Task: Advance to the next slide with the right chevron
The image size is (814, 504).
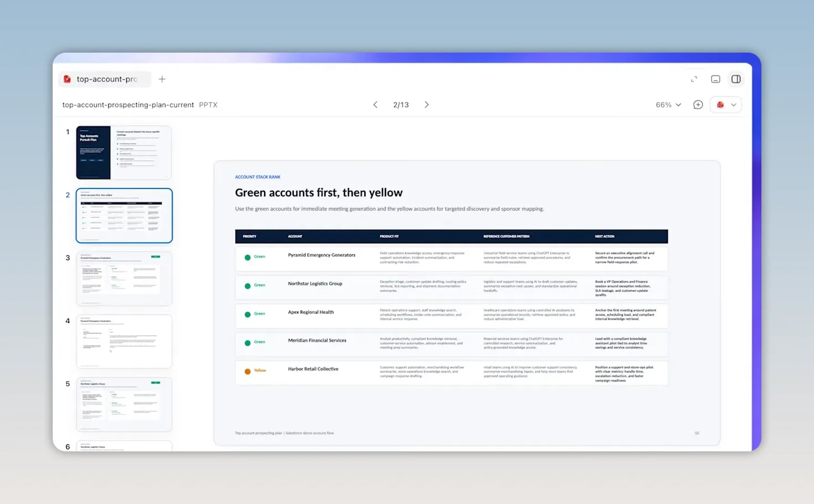Action: point(426,105)
